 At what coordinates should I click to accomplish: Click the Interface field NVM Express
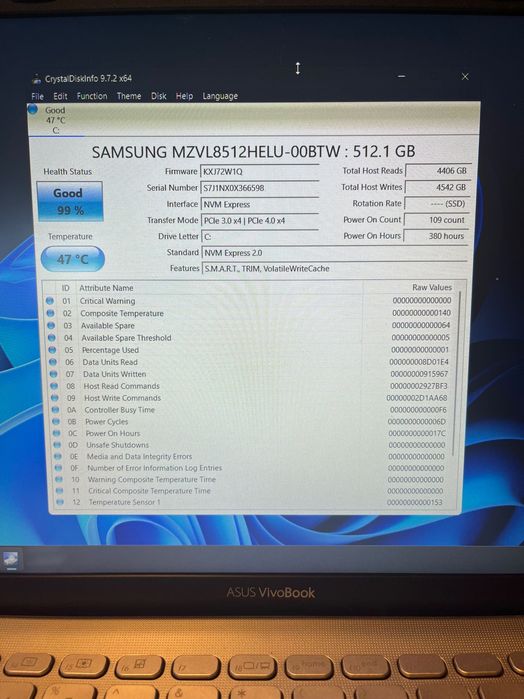(x=260, y=205)
